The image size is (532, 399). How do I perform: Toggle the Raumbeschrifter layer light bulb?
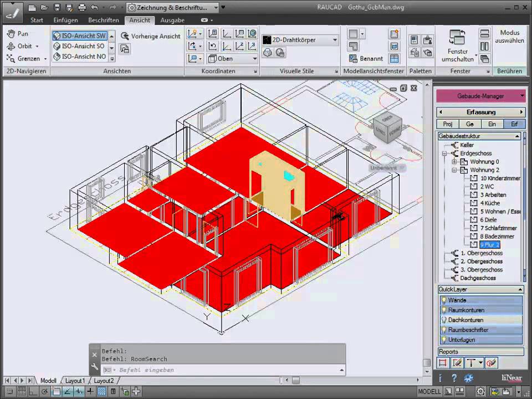(443, 330)
